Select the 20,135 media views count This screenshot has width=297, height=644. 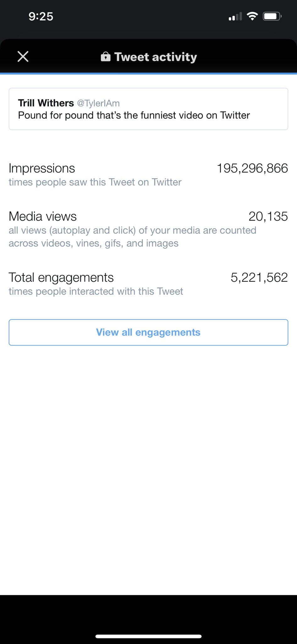point(268,216)
